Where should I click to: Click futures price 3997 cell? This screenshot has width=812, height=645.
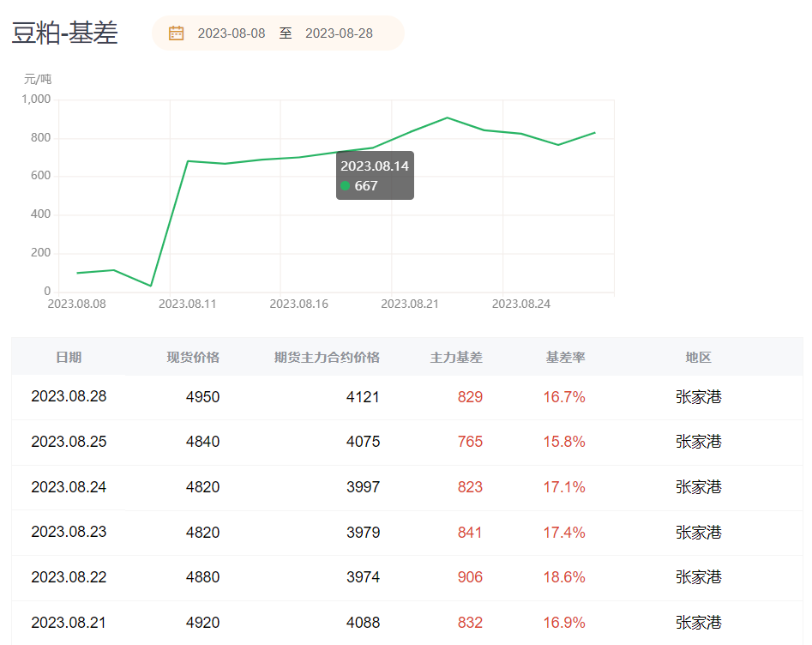363,487
